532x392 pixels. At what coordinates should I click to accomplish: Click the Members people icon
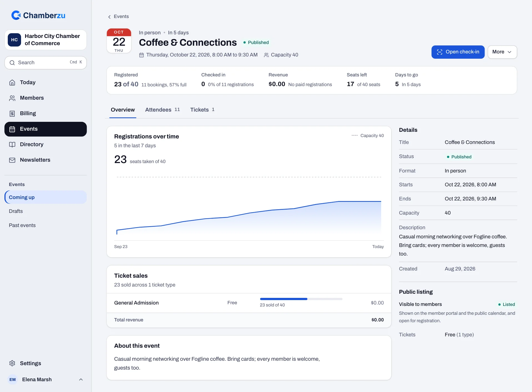tap(12, 98)
